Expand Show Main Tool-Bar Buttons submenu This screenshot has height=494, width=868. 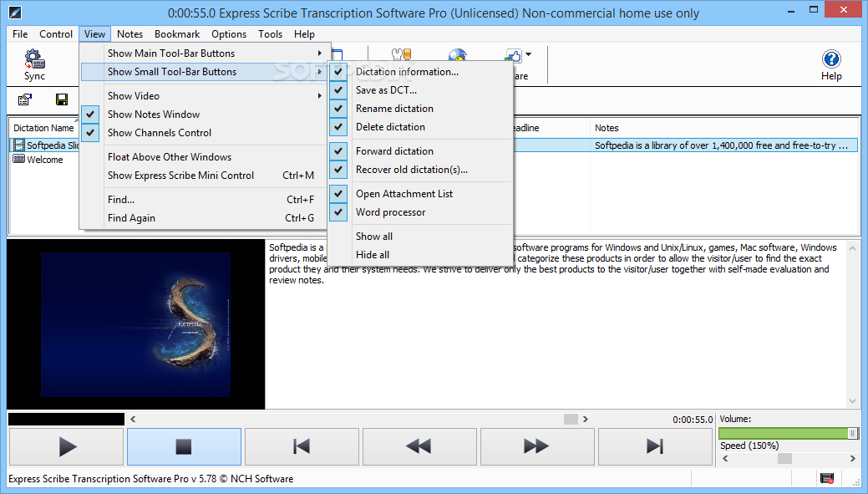coord(206,53)
